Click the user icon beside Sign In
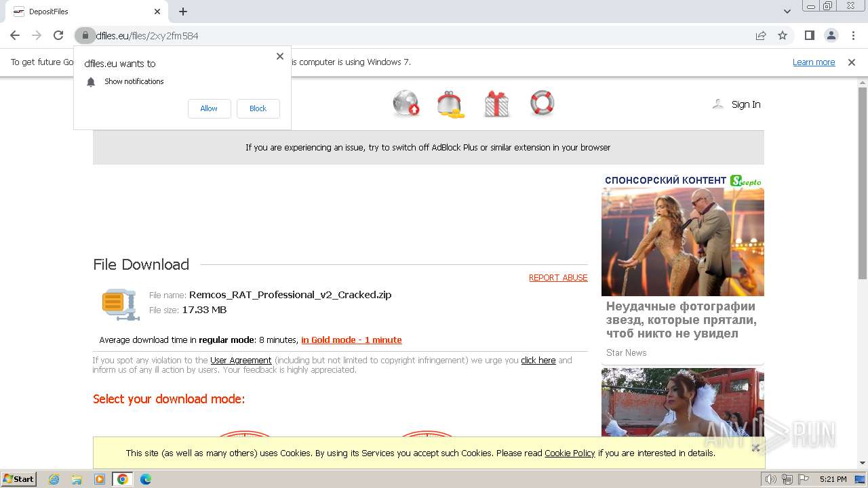The image size is (868, 488). [x=717, y=104]
